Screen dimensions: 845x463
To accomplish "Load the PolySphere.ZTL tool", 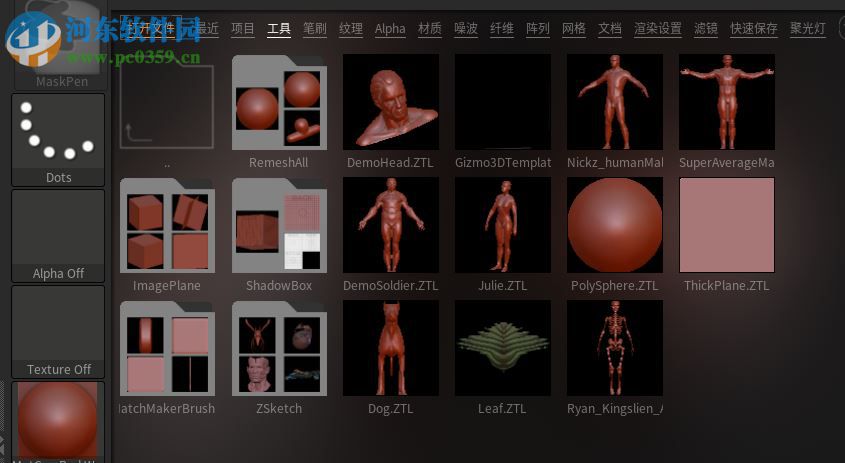I will click(615, 225).
